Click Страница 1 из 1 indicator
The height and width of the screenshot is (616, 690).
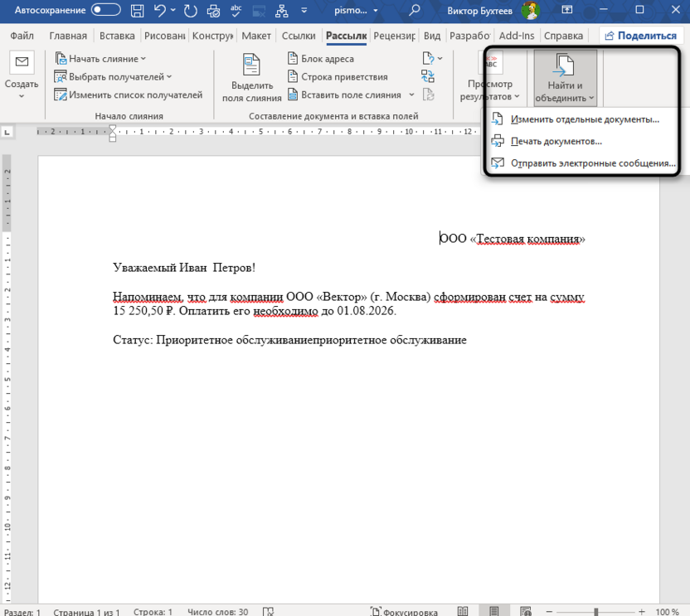[x=86, y=612]
